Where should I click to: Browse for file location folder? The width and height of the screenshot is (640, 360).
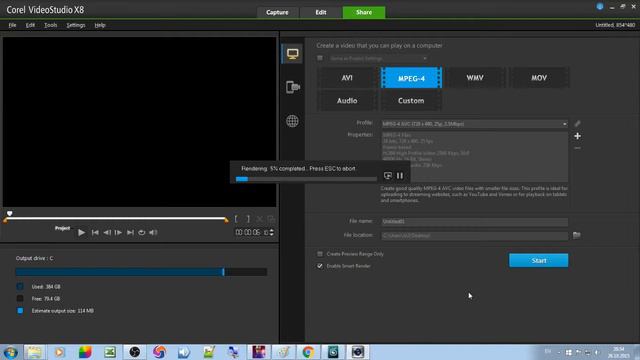click(x=576, y=235)
